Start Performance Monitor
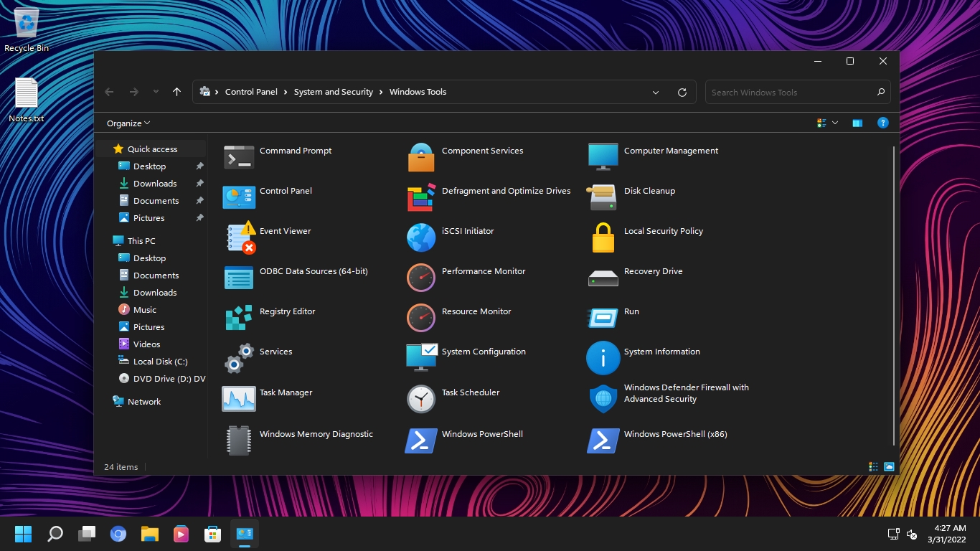Viewport: 980px width, 551px height. pos(483,271)
